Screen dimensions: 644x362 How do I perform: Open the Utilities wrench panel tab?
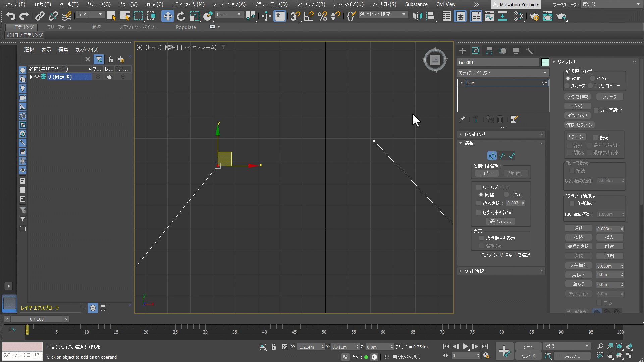(529, 51)
